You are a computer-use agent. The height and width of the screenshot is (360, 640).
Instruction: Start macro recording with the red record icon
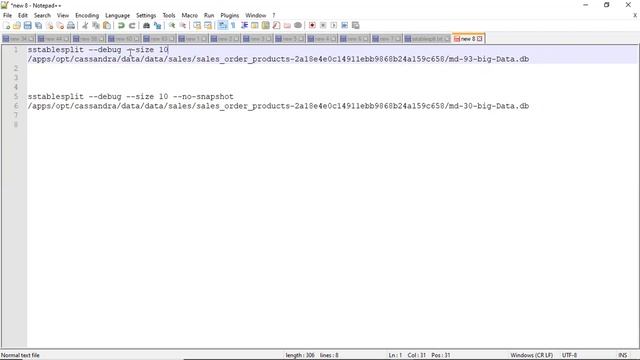312,25
